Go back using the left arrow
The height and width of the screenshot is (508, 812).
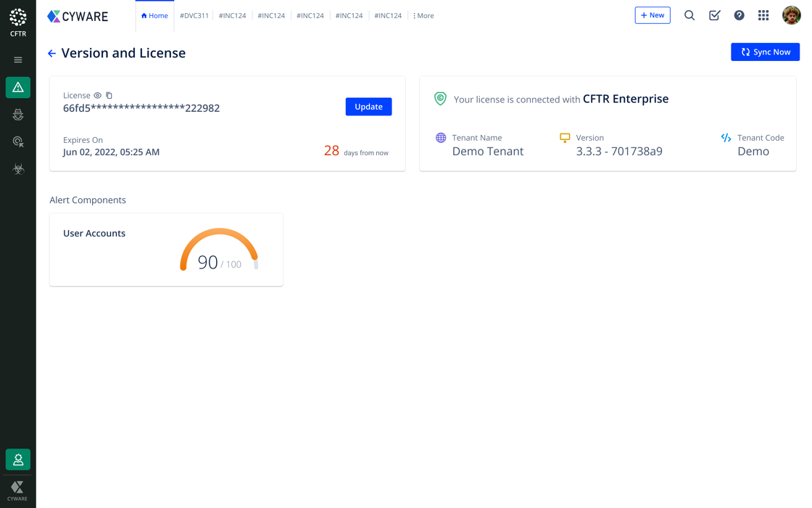(51, 54)
